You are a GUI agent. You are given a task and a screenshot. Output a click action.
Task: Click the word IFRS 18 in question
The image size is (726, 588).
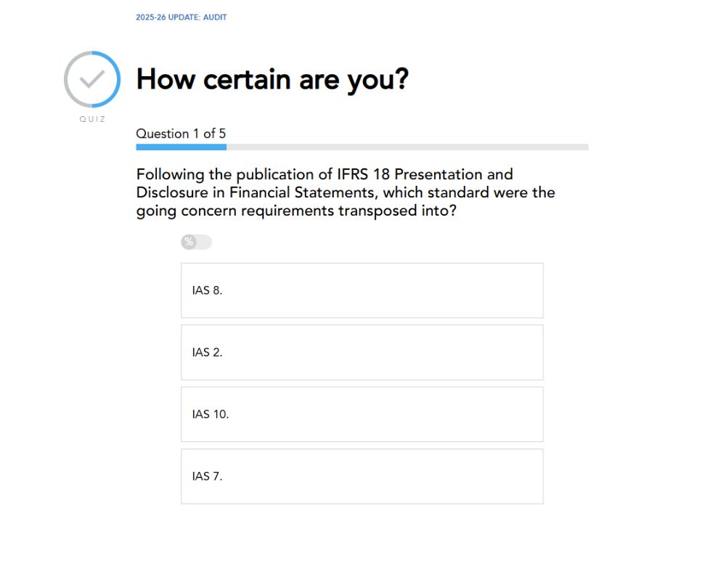point(363,175)
